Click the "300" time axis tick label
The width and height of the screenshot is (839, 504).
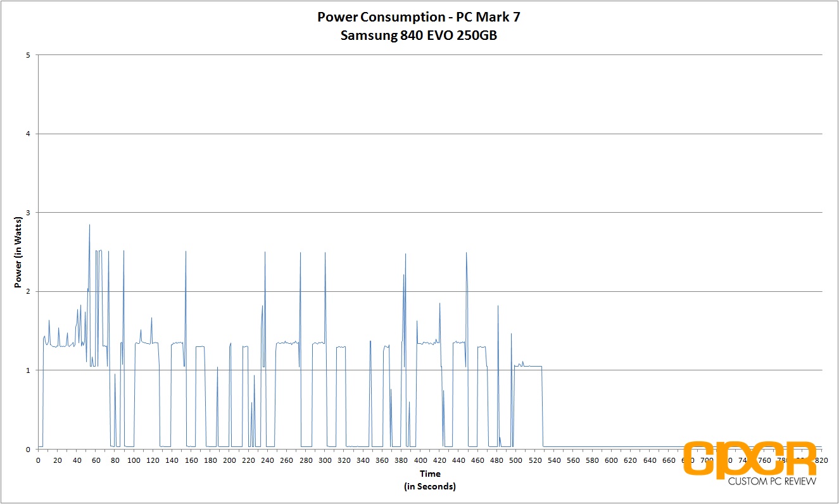click(325, 460)
